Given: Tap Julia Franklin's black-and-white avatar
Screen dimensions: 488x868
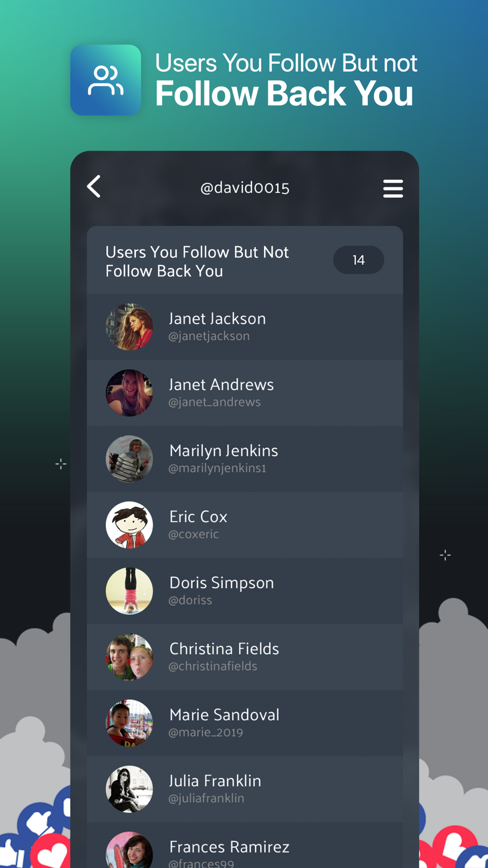Looking at the screenshot, I should pos(129,789).
